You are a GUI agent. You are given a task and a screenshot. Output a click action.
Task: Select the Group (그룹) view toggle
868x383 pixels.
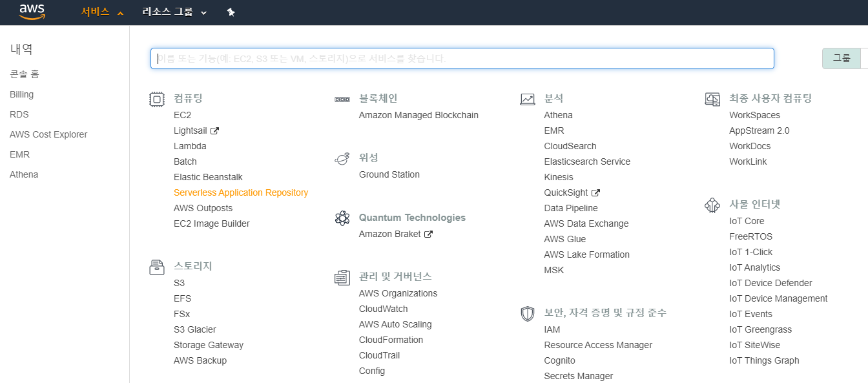coord(842,58)
